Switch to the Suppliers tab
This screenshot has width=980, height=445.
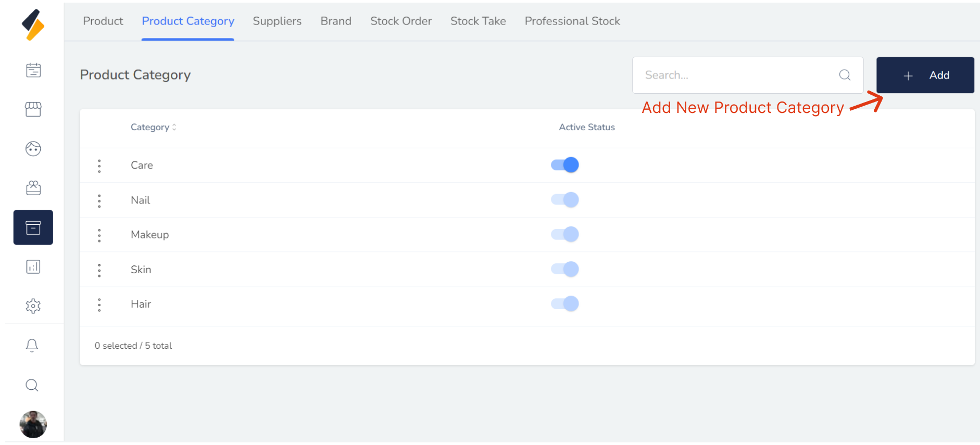pyautogui.click(x=277, y=21)
